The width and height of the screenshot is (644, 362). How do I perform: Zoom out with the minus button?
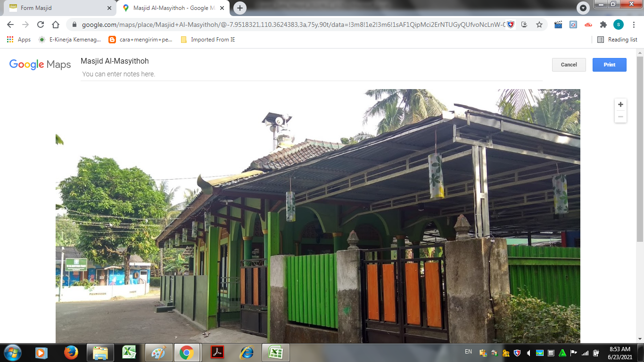point(620,116)
